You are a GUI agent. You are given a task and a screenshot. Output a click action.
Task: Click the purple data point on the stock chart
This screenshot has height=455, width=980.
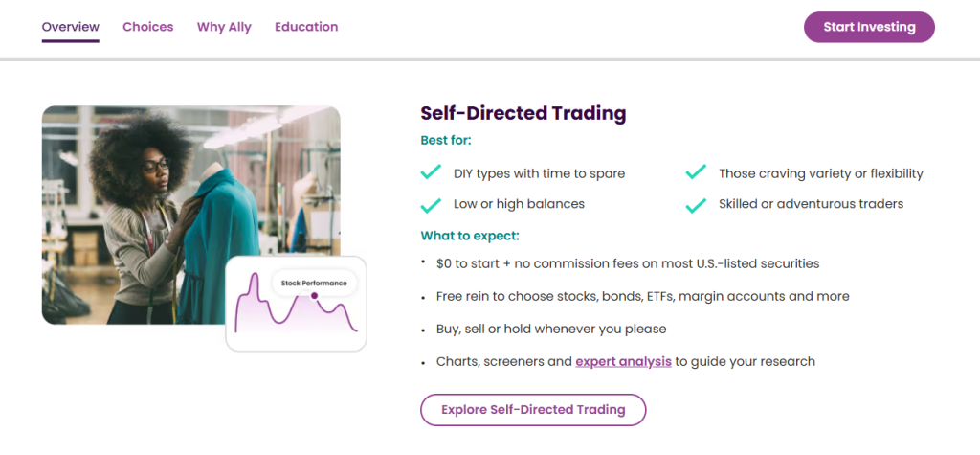pos(314,296)
